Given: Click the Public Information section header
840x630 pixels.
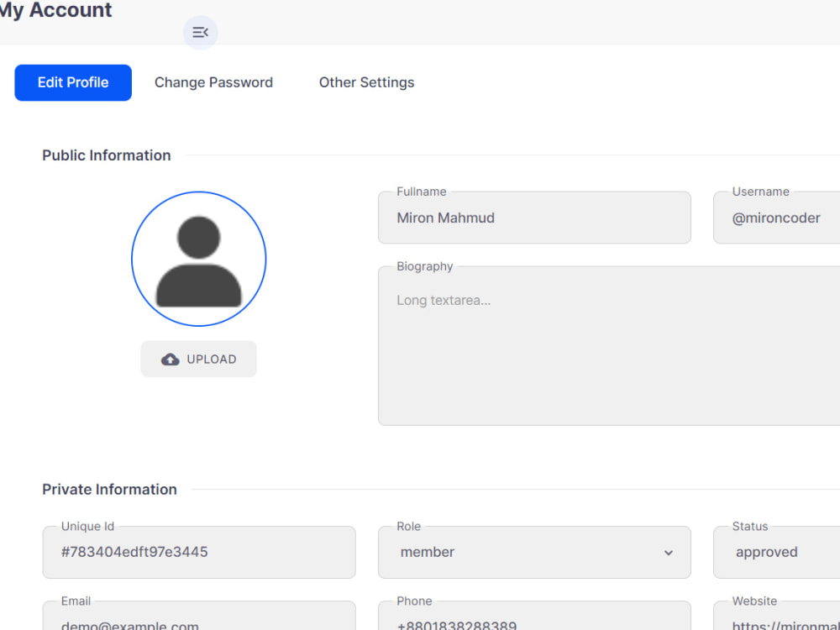Looking at the screenshot, I should 106,155.
